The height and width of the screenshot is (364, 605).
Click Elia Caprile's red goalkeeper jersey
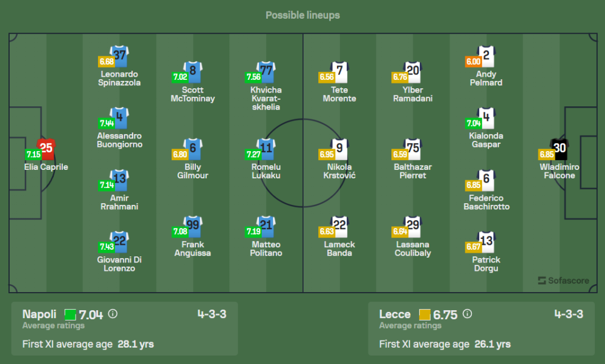[47, 148]
